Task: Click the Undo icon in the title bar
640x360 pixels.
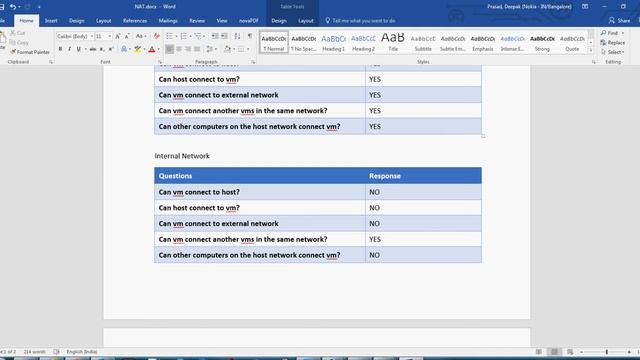Action: pos(13,7)
